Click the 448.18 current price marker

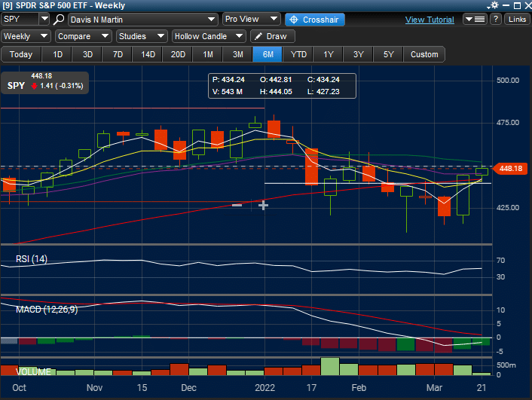[x=510, y=169]
